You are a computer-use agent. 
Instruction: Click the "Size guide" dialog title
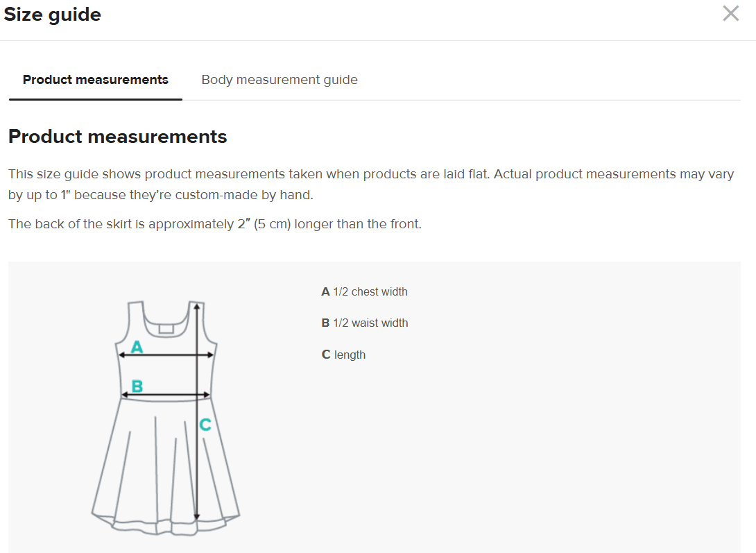click(53, 15)
